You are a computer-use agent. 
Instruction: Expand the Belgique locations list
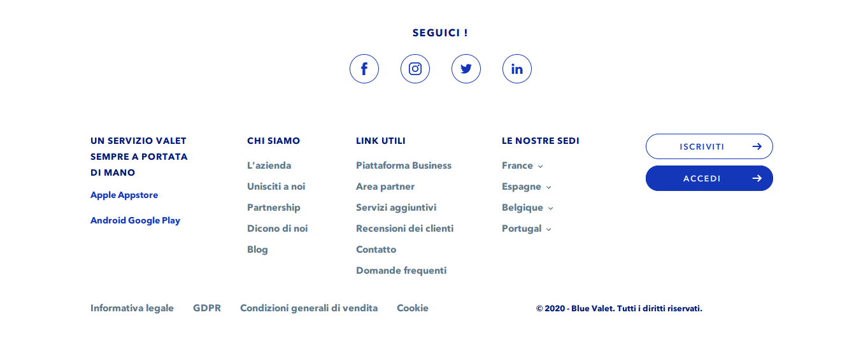click(527, 208)
